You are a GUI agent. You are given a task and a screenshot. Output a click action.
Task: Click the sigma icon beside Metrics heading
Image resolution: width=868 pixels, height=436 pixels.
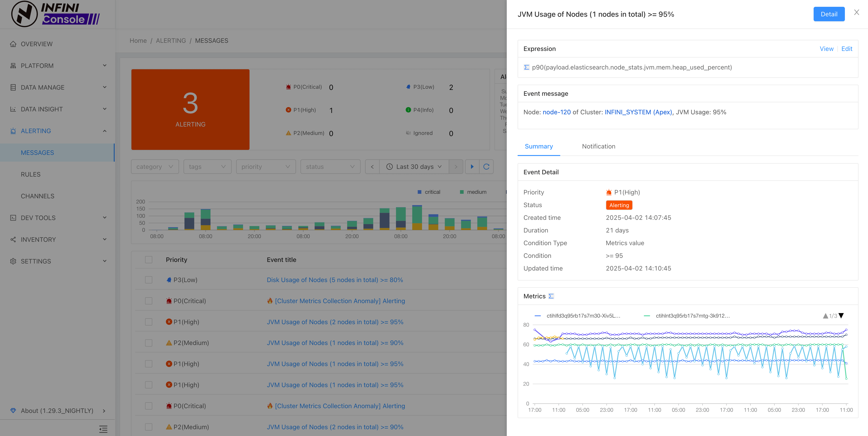coord(551,296)
